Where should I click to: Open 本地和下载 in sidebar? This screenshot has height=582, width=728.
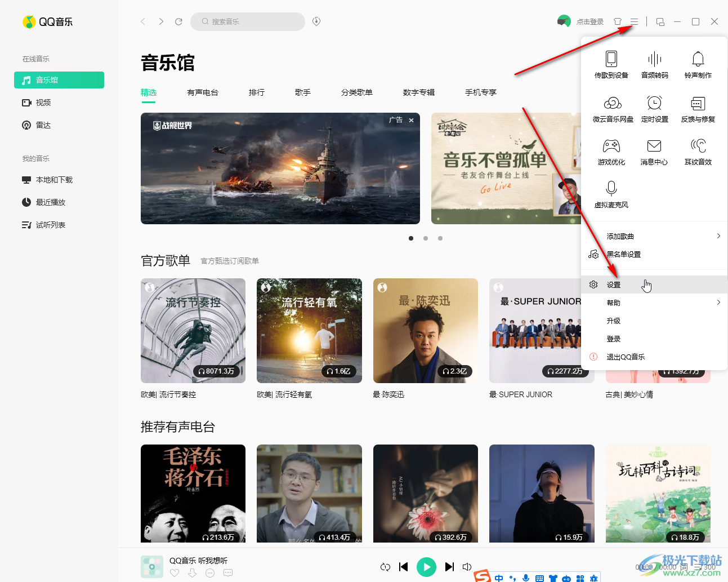59,180
